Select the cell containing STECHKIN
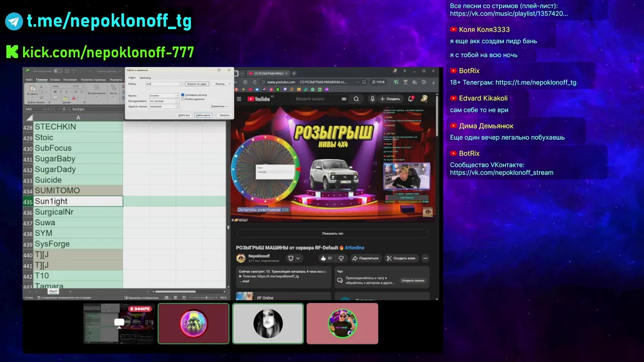This screenshot has width=644, height=362. click(78, 127)
